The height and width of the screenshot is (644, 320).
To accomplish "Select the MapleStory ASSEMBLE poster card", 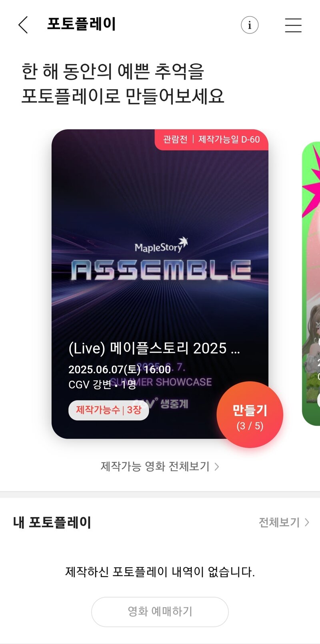I will [160, 284].
